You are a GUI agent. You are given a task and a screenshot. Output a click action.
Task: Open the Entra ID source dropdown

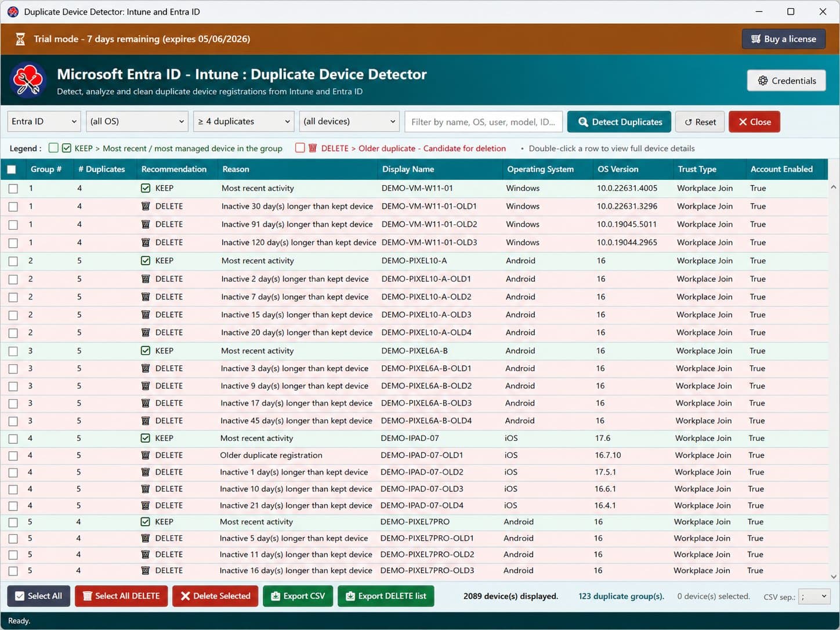pos(44,122)
